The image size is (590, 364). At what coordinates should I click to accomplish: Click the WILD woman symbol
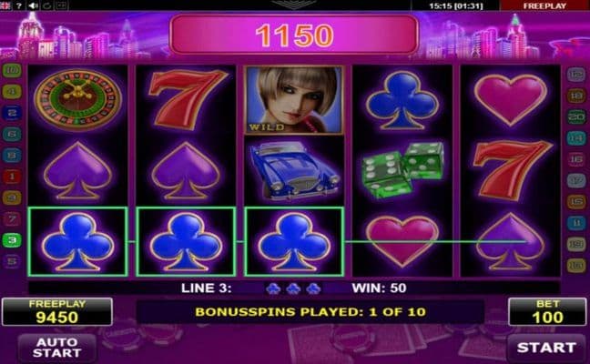point(294,100)
